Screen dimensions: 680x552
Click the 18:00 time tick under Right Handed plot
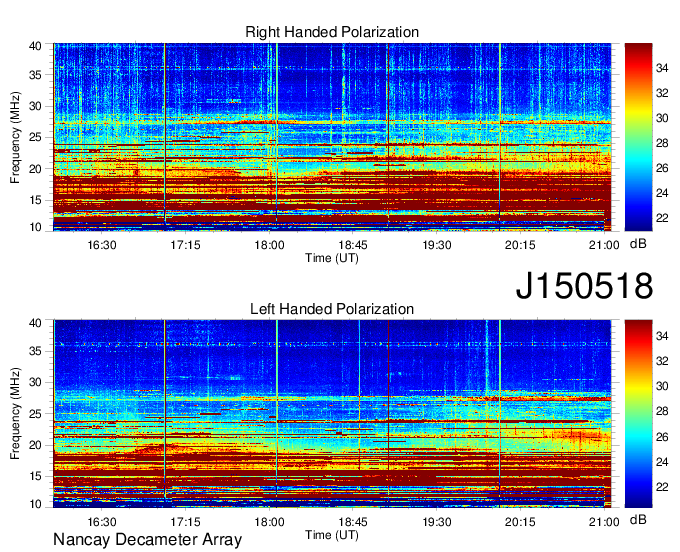point(269,245)
